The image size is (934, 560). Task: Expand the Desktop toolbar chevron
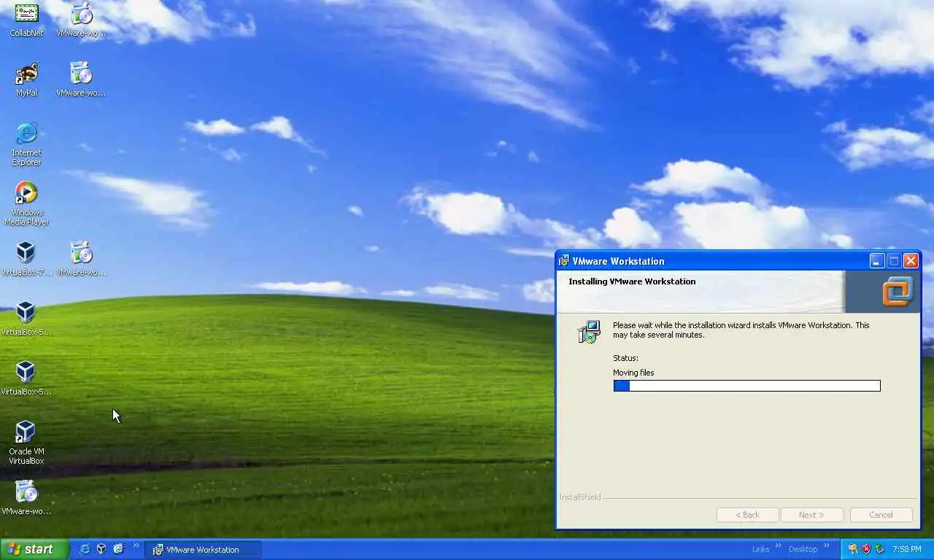(827, 545)
